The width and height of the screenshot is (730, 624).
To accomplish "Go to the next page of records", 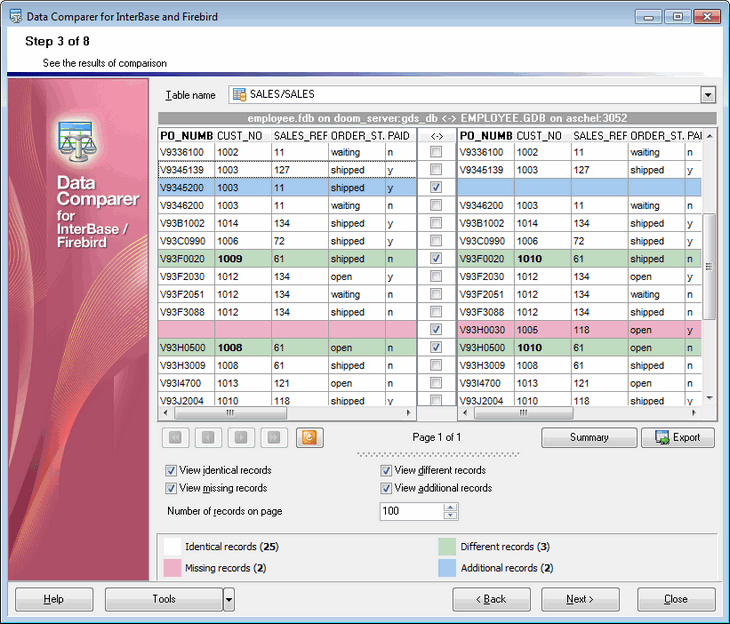I will tap(241, 437).
